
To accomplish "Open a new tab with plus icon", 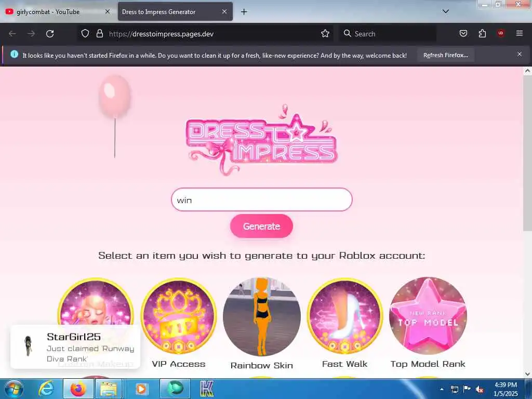I will [x=244, y=12].
